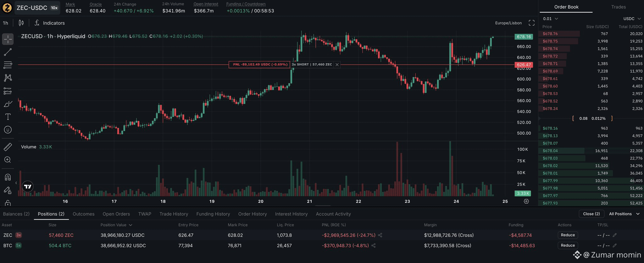Close the 3x SHORT position line

coord(337,65)
